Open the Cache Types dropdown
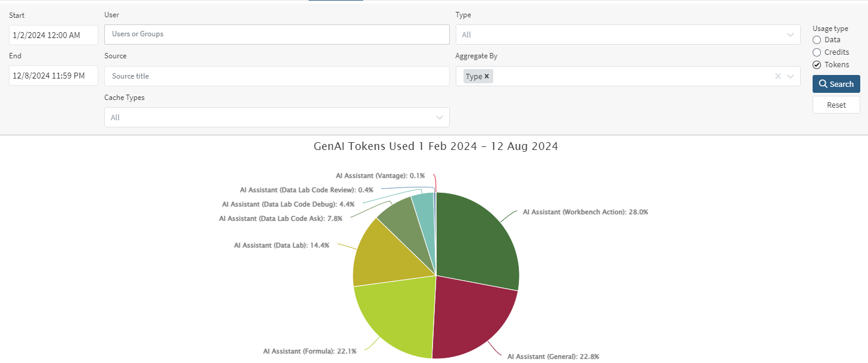Viewport: 868px width, 363px height. (x=276, y=117)
